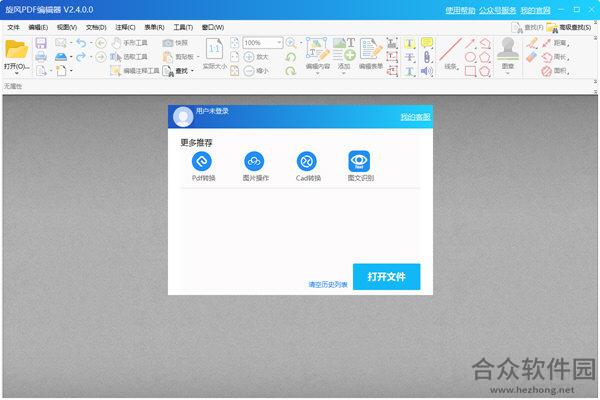Expand the dropdown arrow below 添加
The width and height of the screenshot is (600, 400).
(x=344, y=73)
